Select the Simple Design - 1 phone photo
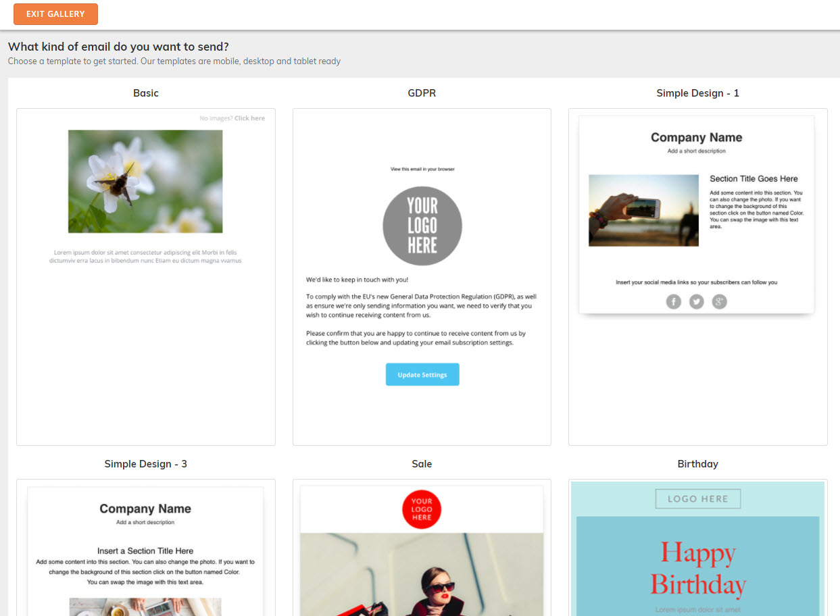The width and height of the screenshot is (840, 616). (643, 210)
